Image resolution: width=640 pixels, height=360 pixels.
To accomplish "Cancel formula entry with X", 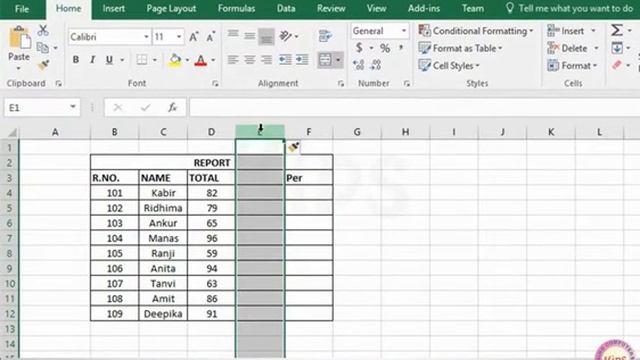I will (118, 107).
